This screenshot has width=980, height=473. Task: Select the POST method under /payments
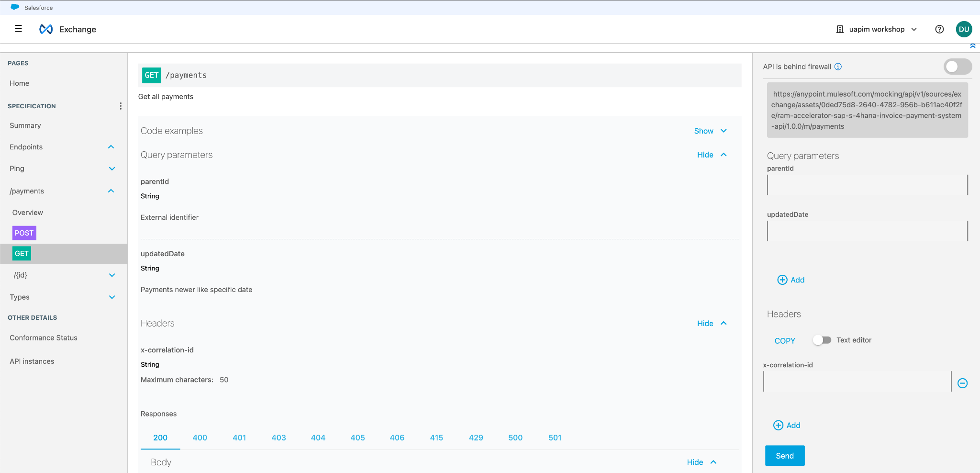(x=24, y=233)
